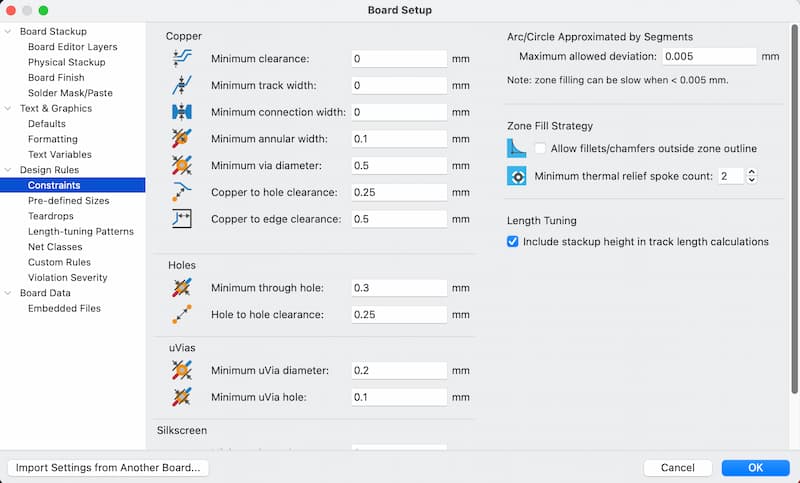Viewport: 800px width, 483px height.
Task: Click the minimum connection width icon
Action: (182, 112)
